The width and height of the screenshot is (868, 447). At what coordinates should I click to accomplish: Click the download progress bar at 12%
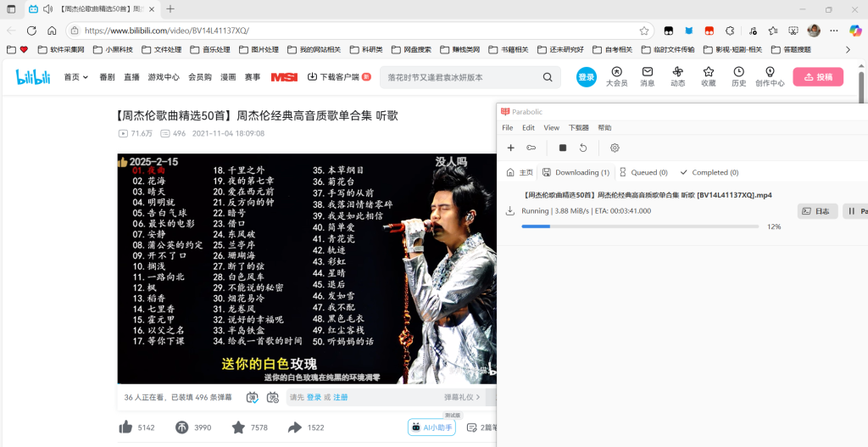(x=640, y=226)
